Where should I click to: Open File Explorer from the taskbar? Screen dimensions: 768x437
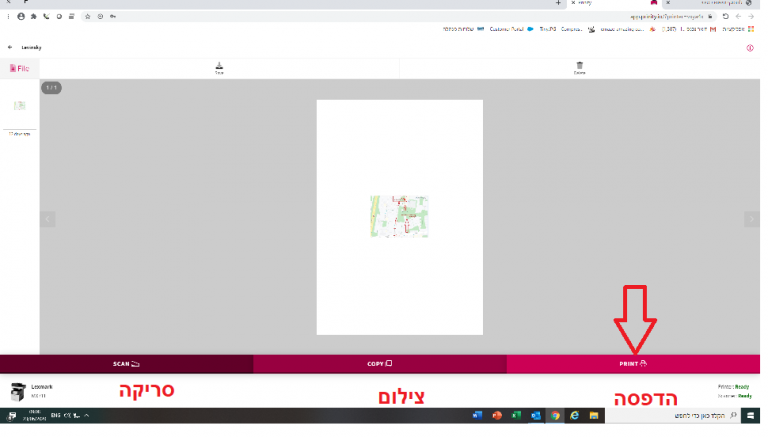tap(594, 415)
